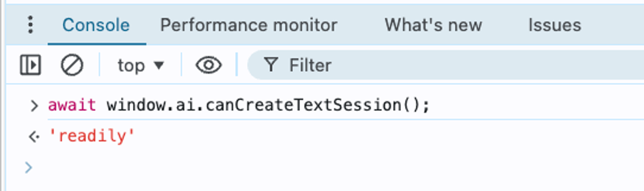This screenshot has width=644, height=191.
Task: Click the input chevron before the await command
Action: pyautogui.click(x=34, y=106)
